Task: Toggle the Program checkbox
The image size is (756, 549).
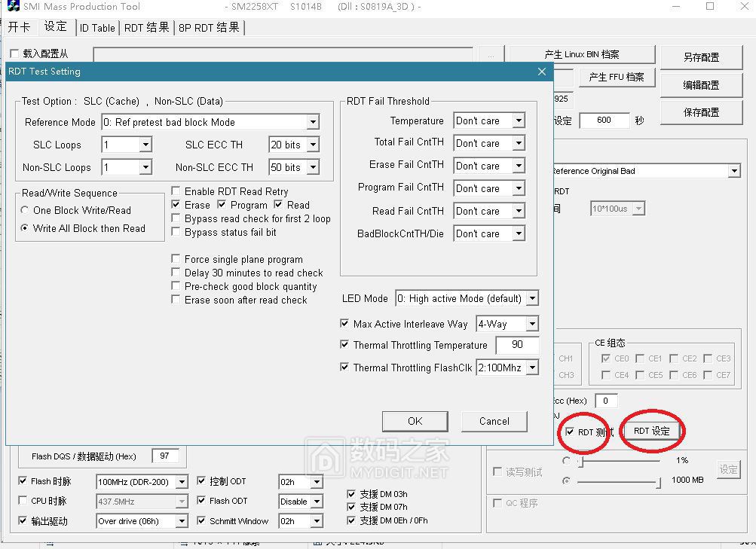Action: pyautogui.click(x=222, y=204)
